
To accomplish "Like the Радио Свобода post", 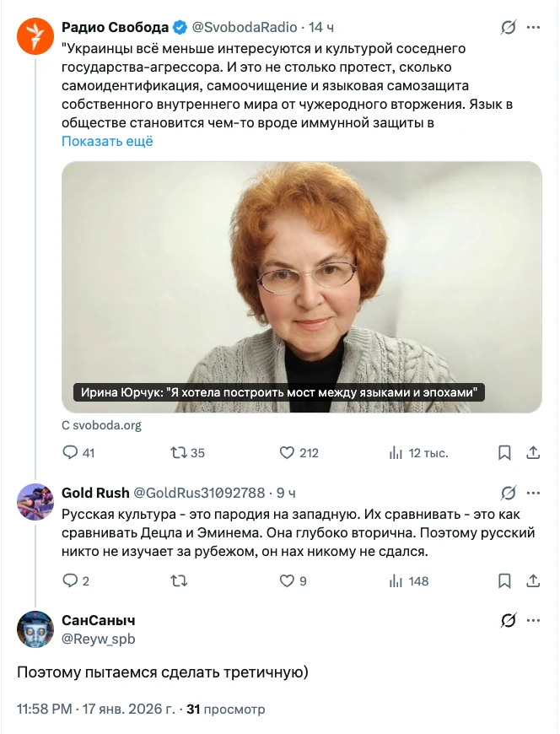I will [x=288, y=453].
